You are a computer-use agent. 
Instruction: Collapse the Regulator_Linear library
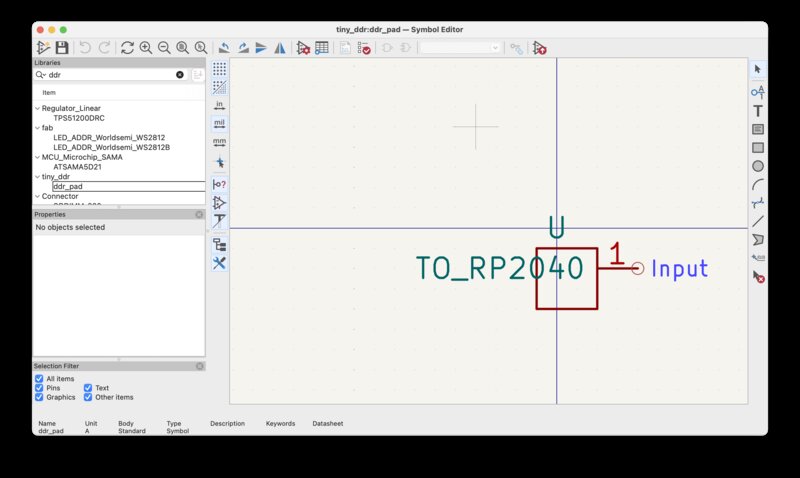pos(37,108)
